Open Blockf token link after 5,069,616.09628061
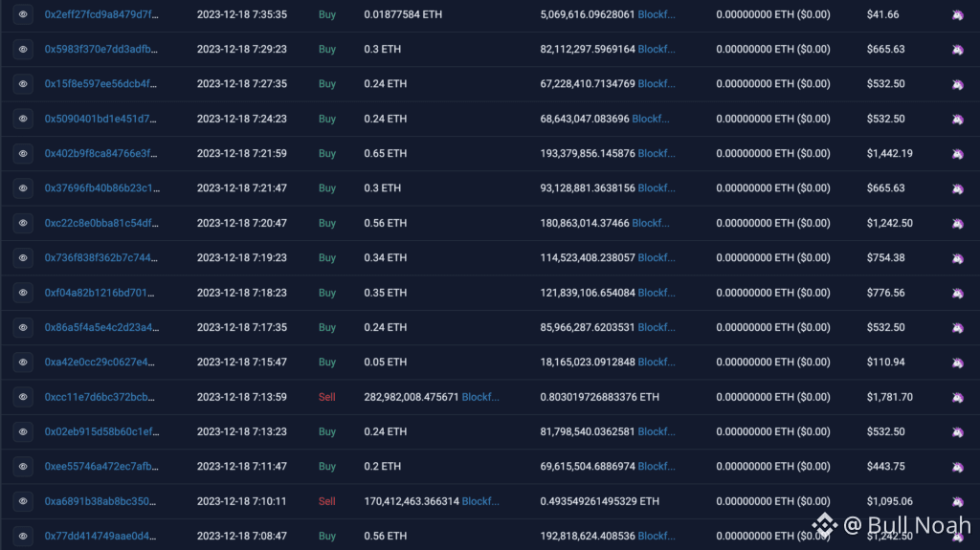The width and height of the screenshot is (980, 550). 657,14
